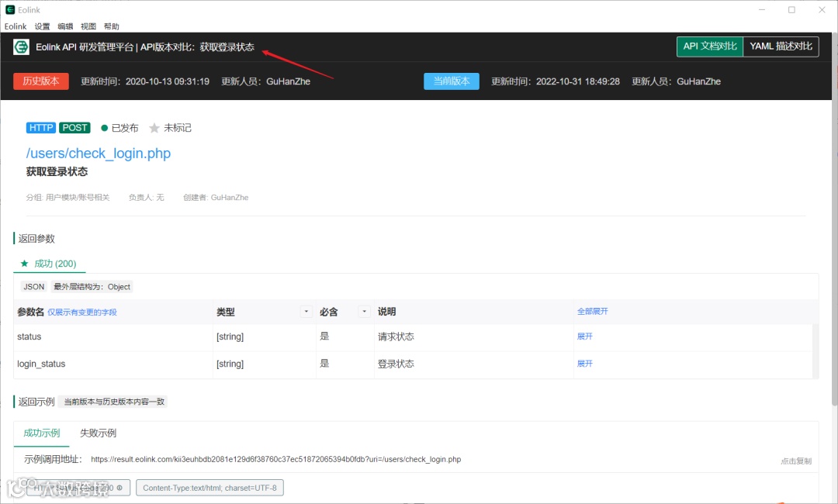The image size is (838, 504).
Task: Click current update time 2022-10-31 18:49:28
Action: [578, 81]
